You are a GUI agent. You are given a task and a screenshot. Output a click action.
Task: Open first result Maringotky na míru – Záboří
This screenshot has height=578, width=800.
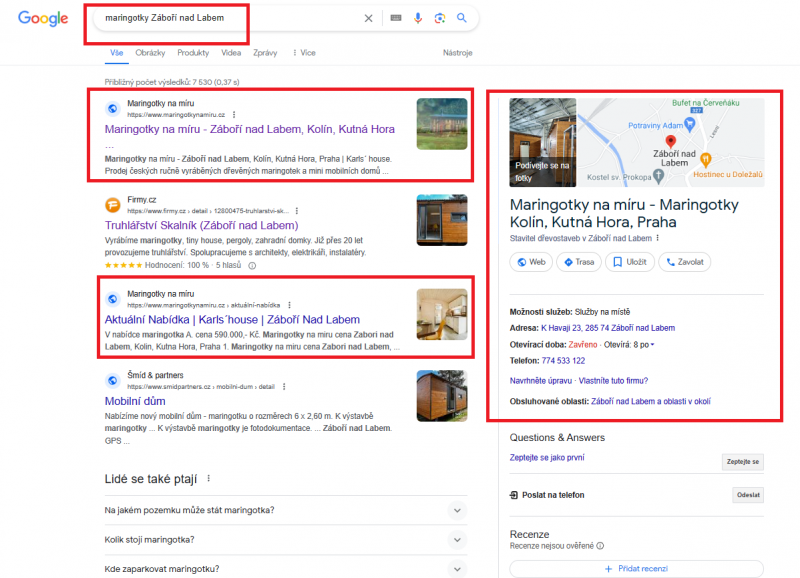(x=249, y=130)
